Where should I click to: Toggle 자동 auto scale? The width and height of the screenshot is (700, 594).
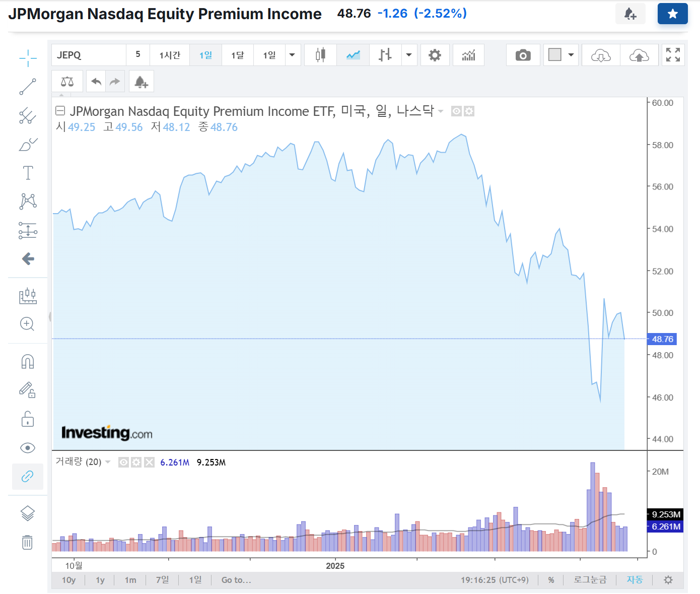[635, 580]
